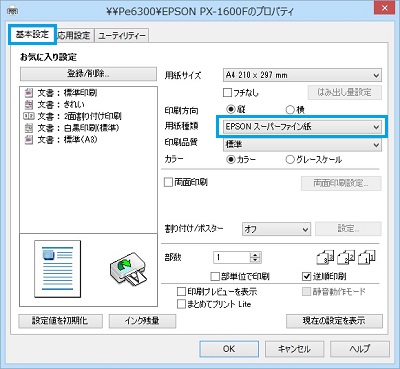This screenshot has width=400, height=369.
Task: Open the 用紙種類 dropdown
Action: coord(302,127)
